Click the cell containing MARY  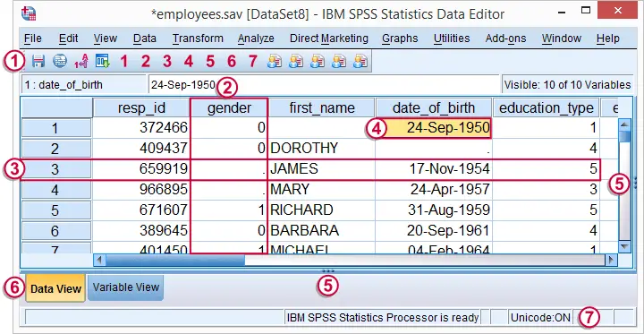pyautogui.click(x=322, y=190)
